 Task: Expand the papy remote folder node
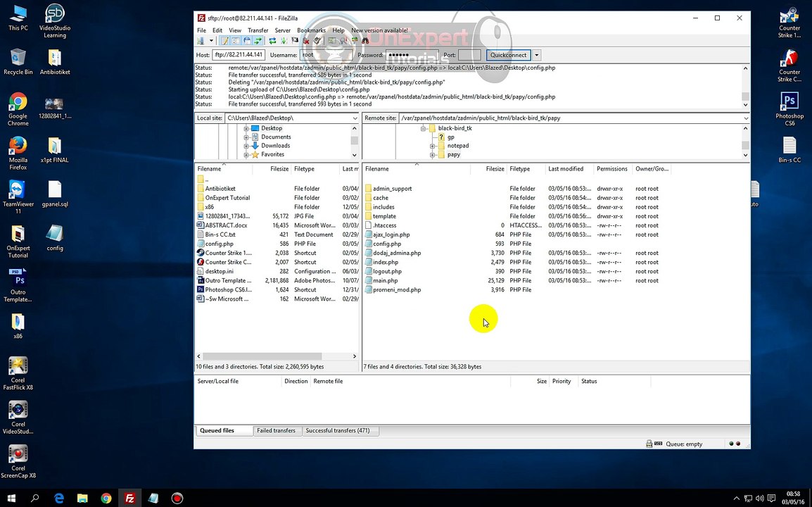point(433,154)
